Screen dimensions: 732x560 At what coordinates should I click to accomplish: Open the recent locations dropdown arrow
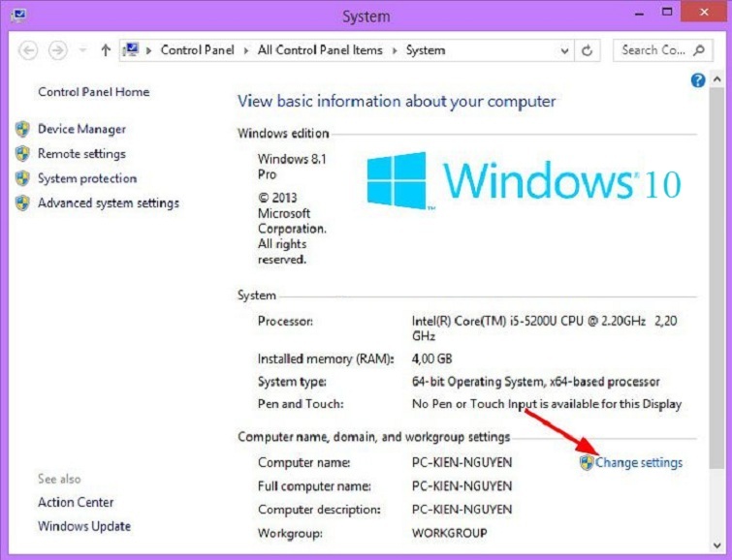(x=81, y=49)
